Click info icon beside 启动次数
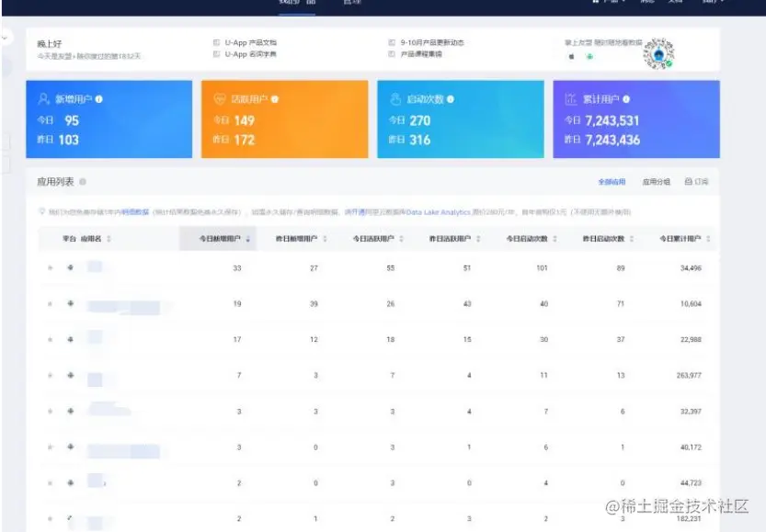 [451, 99]
